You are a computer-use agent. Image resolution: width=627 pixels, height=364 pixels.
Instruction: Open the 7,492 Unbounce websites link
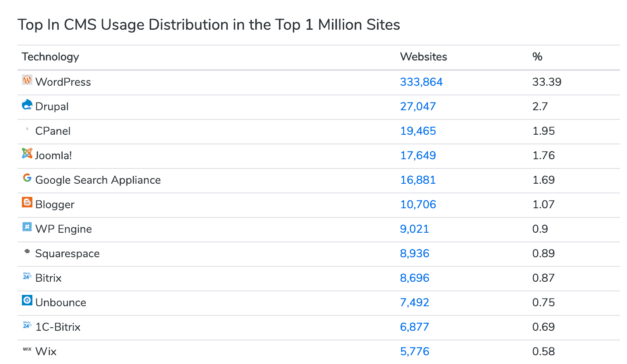pyautogui.click(x=414, y=302)
